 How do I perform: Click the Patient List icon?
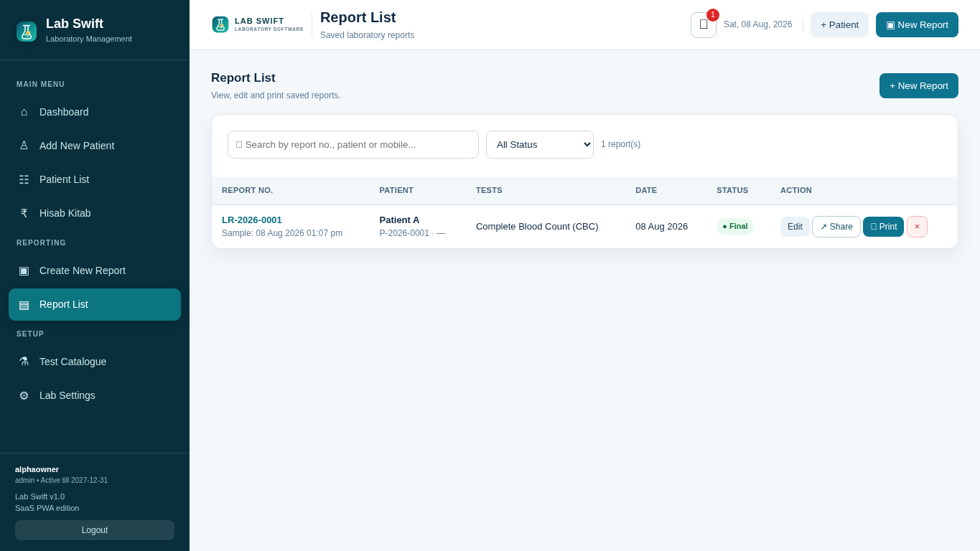pyautogui.click(x=24, y=179)
